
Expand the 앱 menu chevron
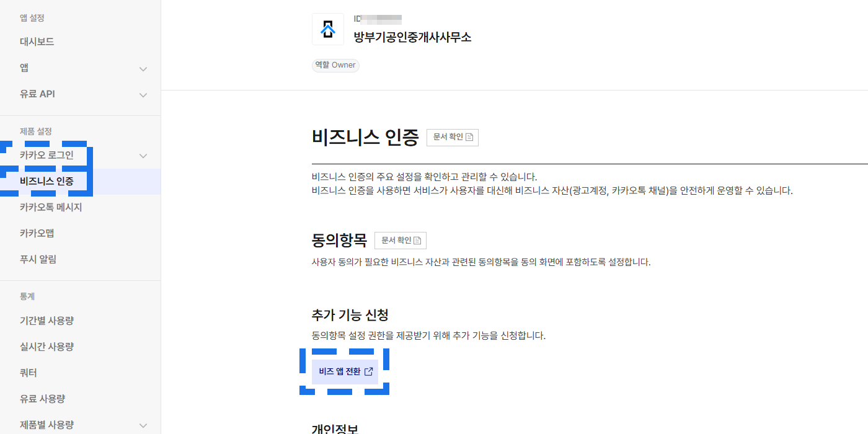[143, 69]
